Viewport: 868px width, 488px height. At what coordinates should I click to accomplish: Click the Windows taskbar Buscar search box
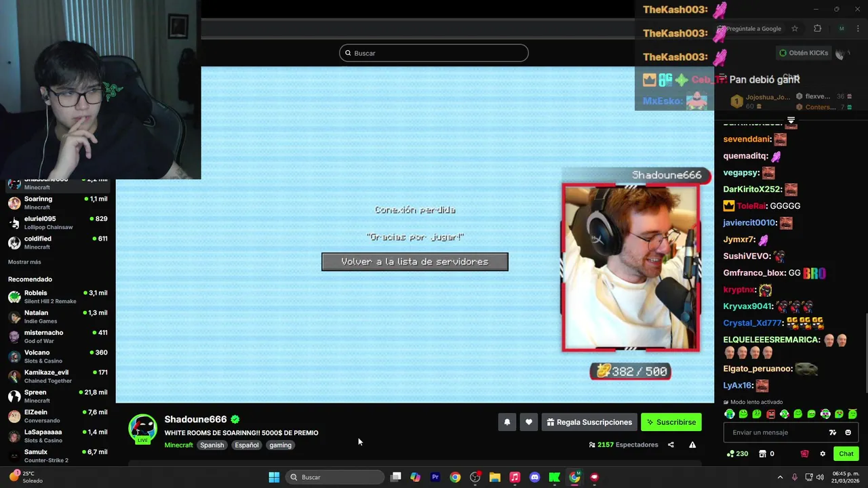(x=335, y=477)
